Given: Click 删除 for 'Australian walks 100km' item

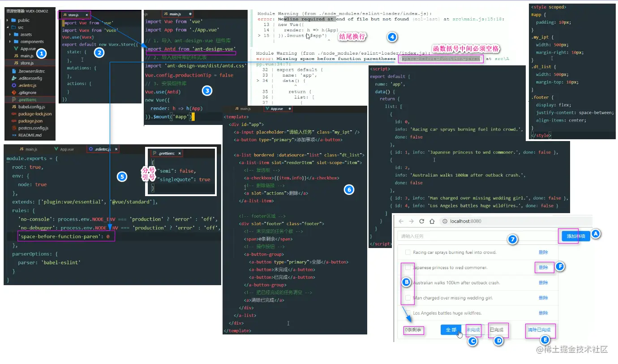Looking at the screenshot, I should 543,283.
